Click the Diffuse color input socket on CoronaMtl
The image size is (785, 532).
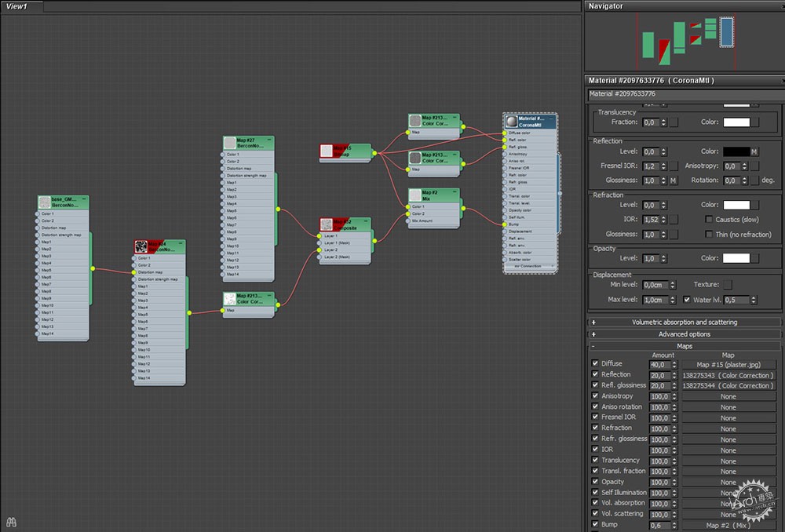click(x=505, y=133)
